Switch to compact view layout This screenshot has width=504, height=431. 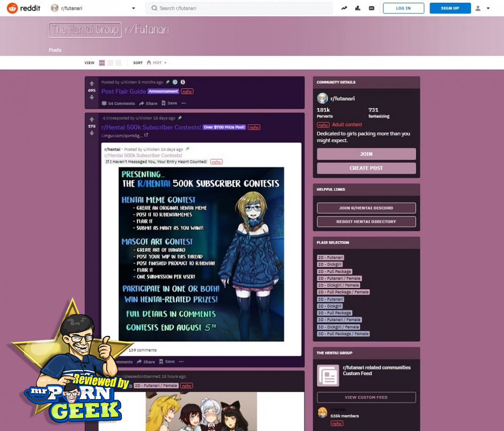118,63
